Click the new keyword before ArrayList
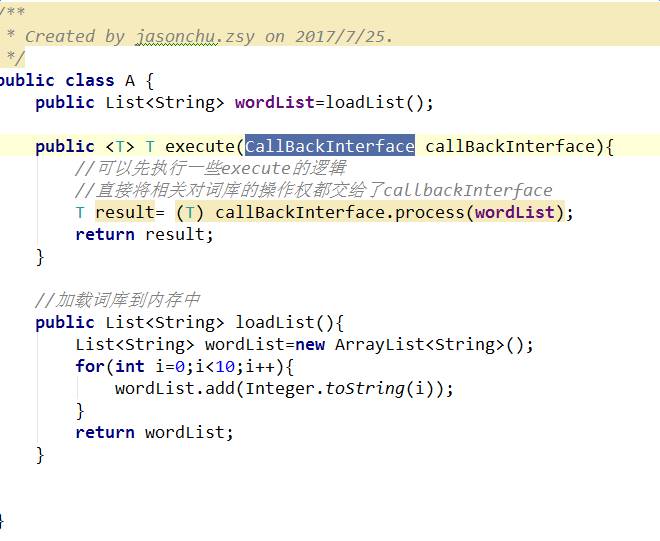The image size is (660, 541). 310,344
